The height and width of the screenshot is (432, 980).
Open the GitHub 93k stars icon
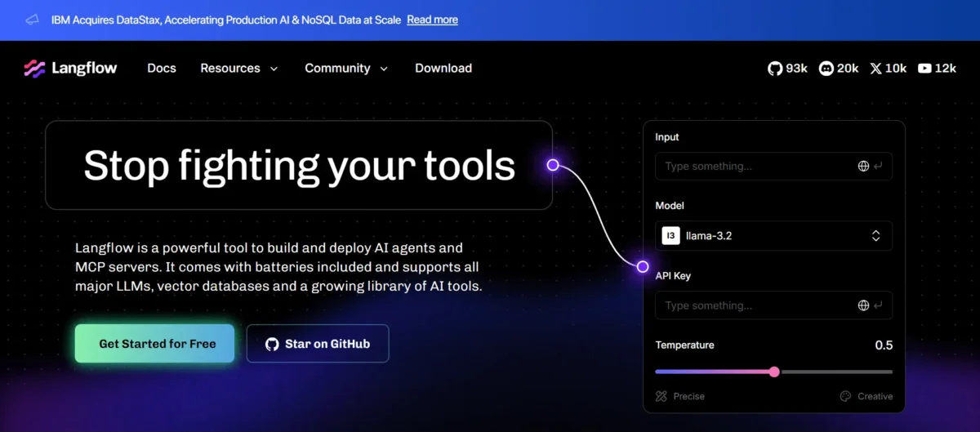(775, 69)
